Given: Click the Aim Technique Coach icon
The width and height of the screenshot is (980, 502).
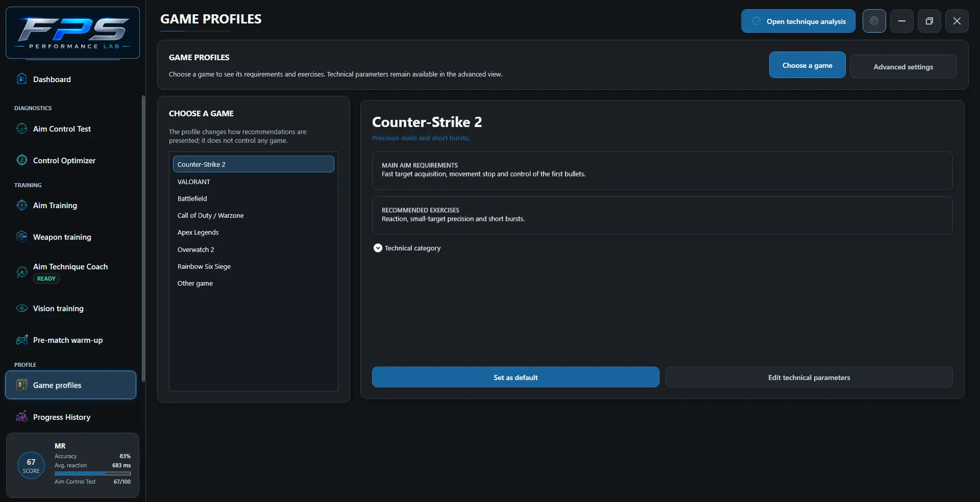Looking at the screenshot, I should click(21, 272).
